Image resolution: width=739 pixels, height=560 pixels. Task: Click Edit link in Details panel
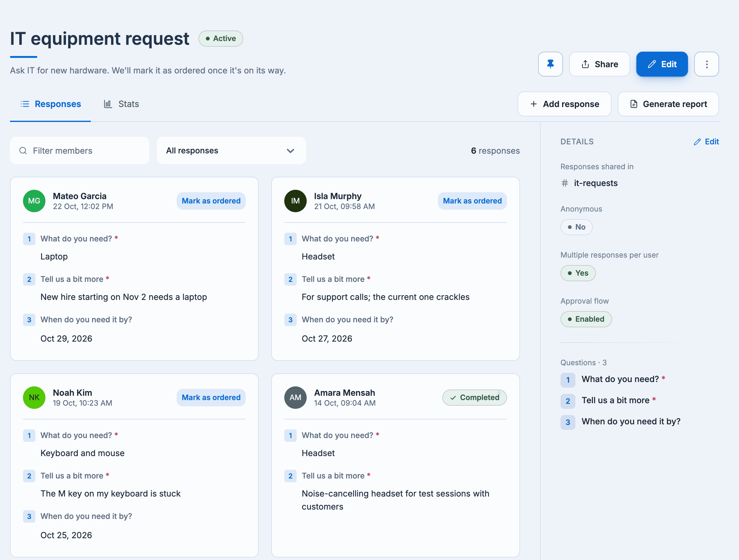[x=706, y=142]
